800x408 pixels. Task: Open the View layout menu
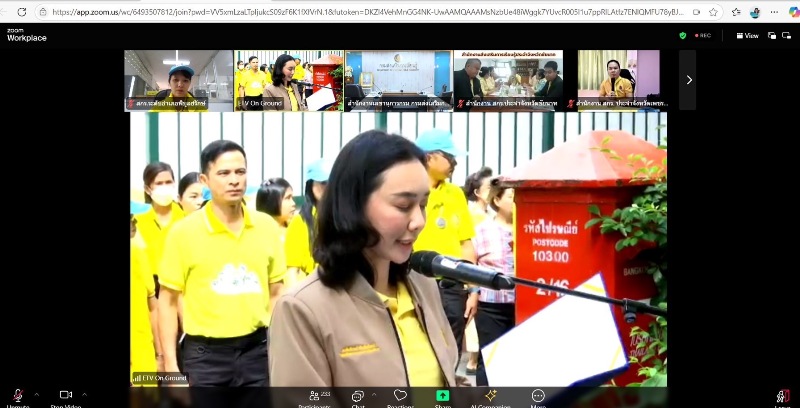(x=747, y=36)
